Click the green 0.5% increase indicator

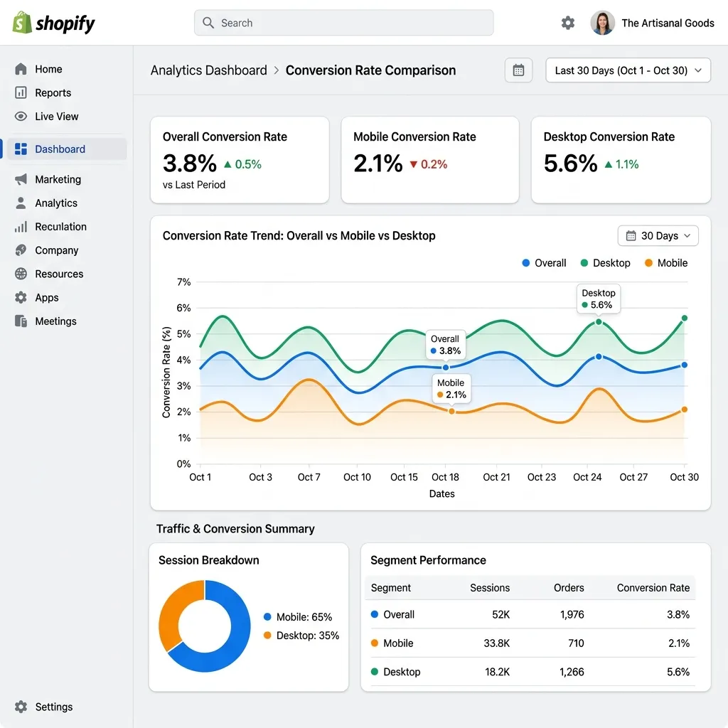243,164
